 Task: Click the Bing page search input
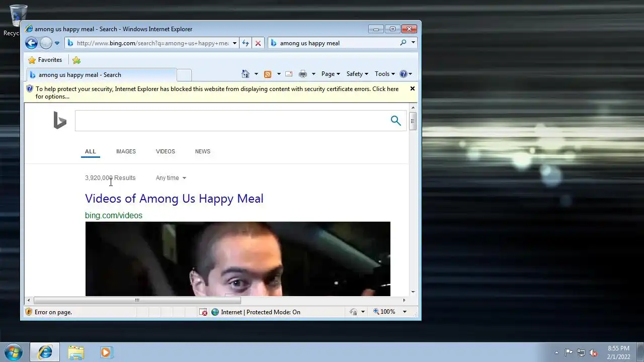pyautogui.click(x=231, y=121)
